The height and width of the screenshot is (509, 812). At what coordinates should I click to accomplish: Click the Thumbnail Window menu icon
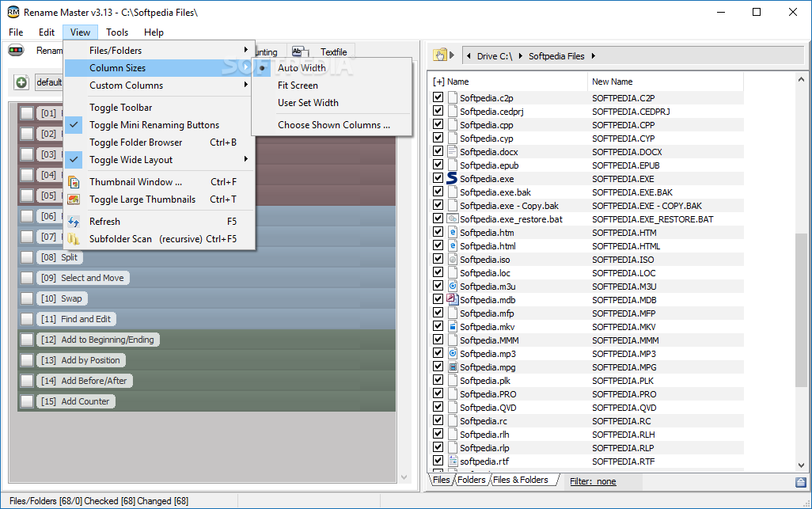pos(74,182)
